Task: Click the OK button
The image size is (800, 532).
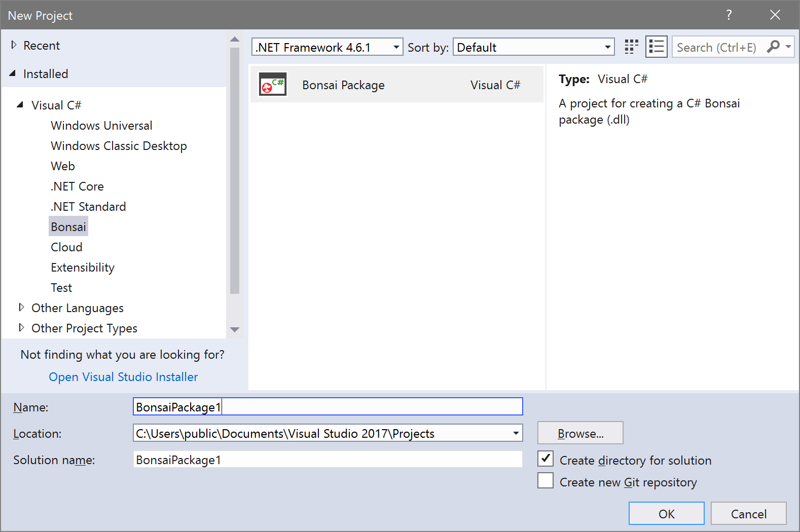Action: point(666,513)
